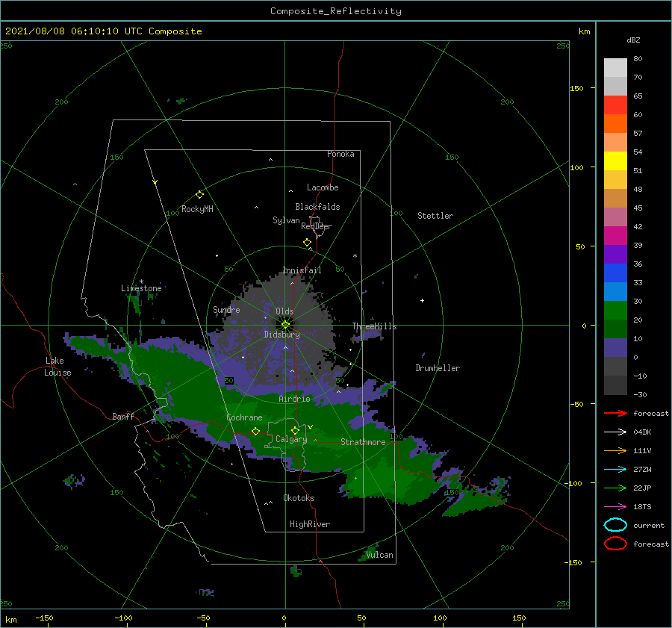Click the red forecast arrow in the legend

pyautogui.click(x=615, y=413)
